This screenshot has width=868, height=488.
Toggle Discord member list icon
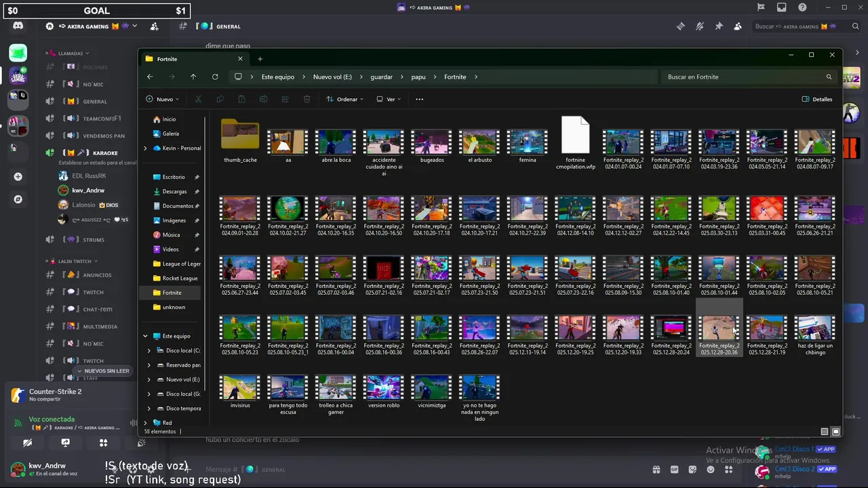[738, 26]
